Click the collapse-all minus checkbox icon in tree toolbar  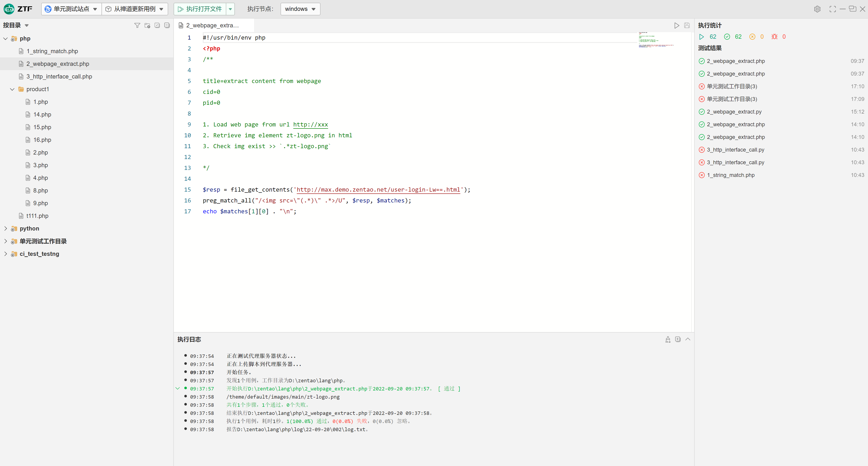[167, 25]
